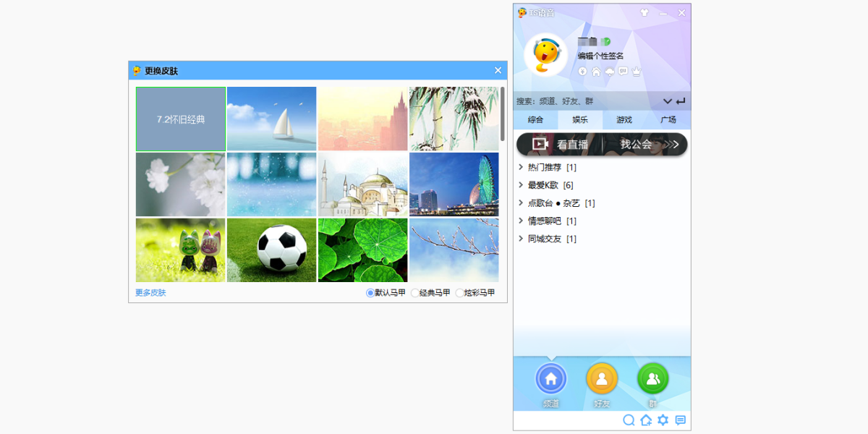Click the user avatar picture
The height and width of the screenshot is (434, 868).
coord(545,55)
